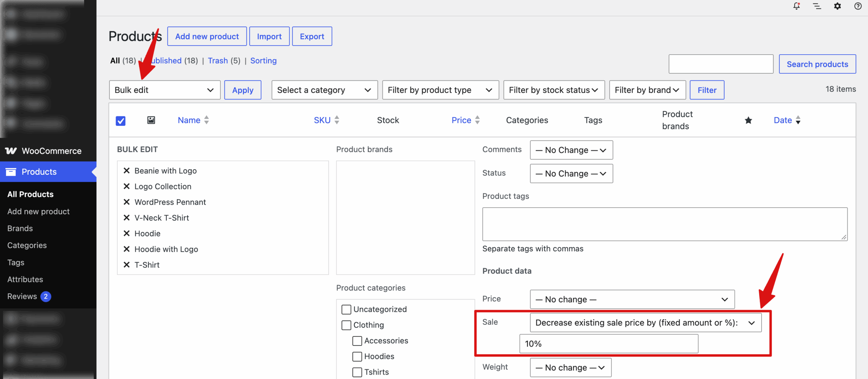Open Brands sidebar submenu item
The height and width of the screenshot is (379, 868).
pyautogui.click(x=20, y=228)
